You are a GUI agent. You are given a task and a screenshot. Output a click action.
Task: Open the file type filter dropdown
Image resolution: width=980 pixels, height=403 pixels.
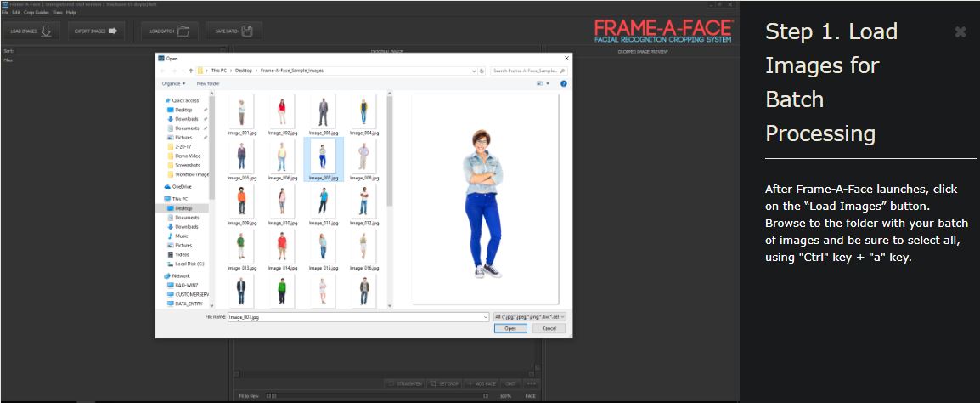[529, 317]
